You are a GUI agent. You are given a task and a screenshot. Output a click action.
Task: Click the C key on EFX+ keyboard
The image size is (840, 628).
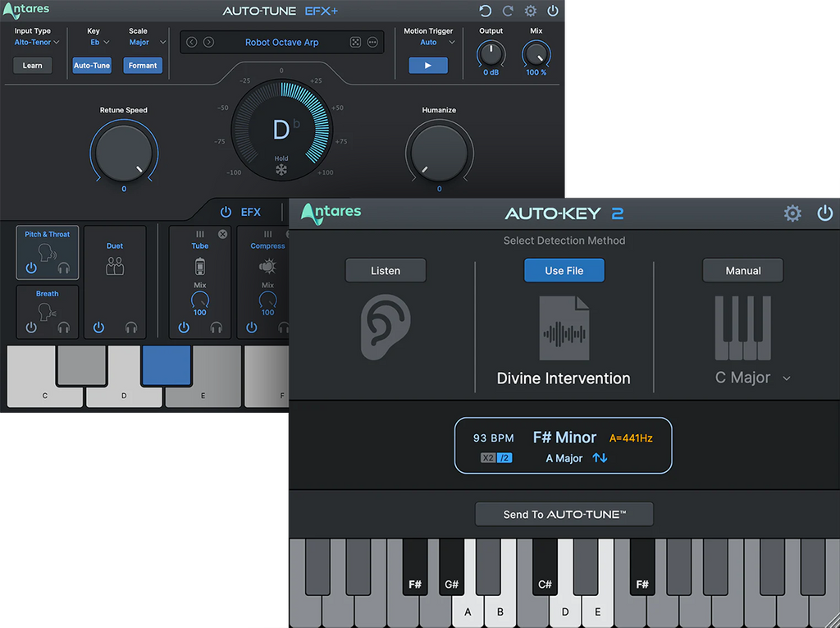44,395
